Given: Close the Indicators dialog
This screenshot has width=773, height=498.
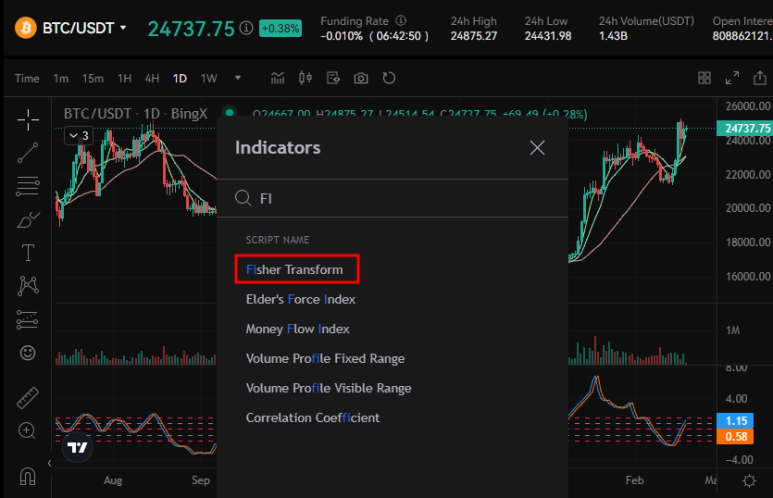Looking at the screenshot, I should pos(537,147).
